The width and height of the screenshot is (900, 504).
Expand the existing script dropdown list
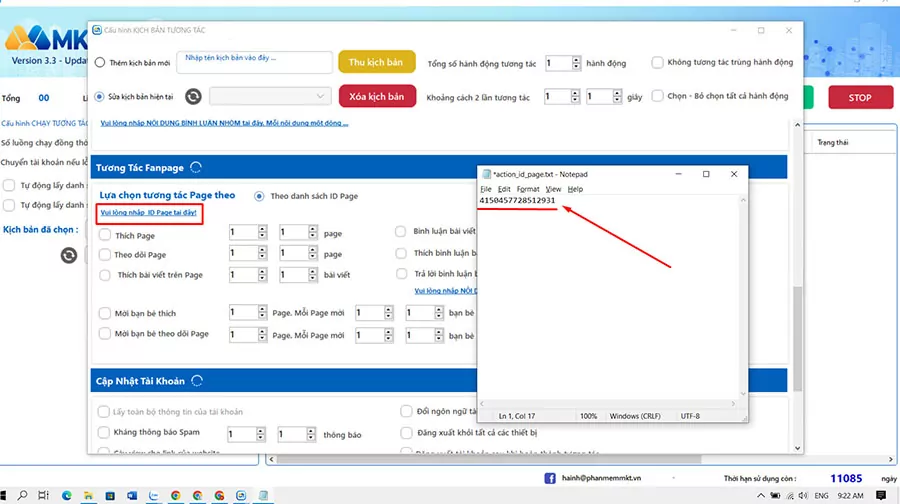320,96
